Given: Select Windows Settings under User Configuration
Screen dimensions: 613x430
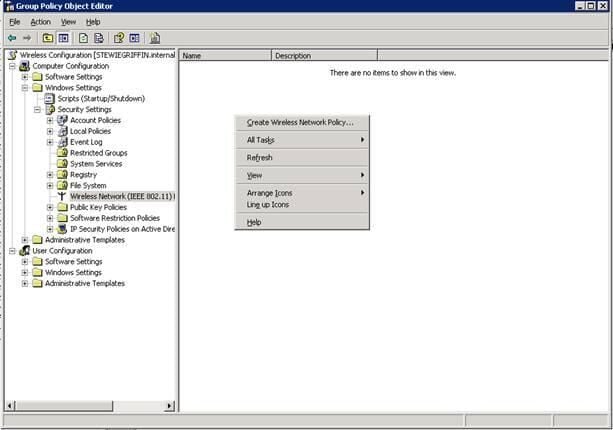Looking at the screenshot, I should click(73, 272).
